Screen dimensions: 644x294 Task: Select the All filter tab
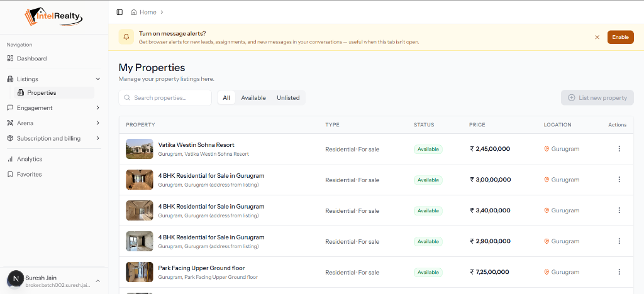tap(226, 97)
